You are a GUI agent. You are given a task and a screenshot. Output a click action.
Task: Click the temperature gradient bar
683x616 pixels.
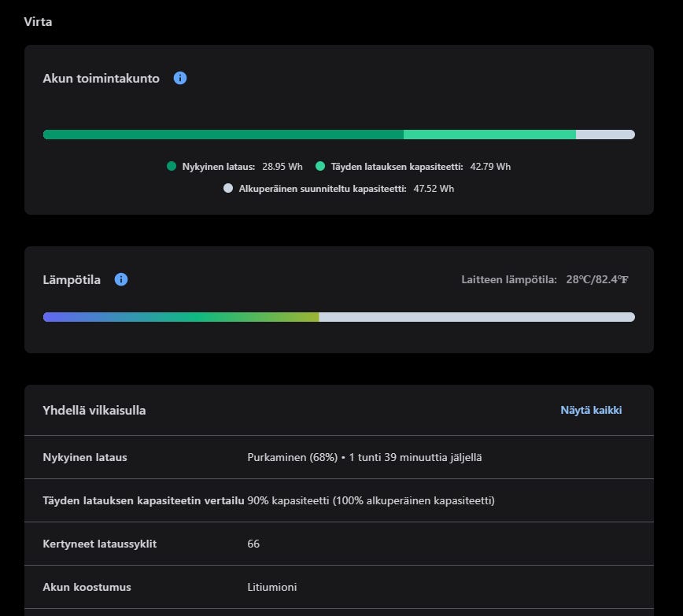tap(339, 317)
